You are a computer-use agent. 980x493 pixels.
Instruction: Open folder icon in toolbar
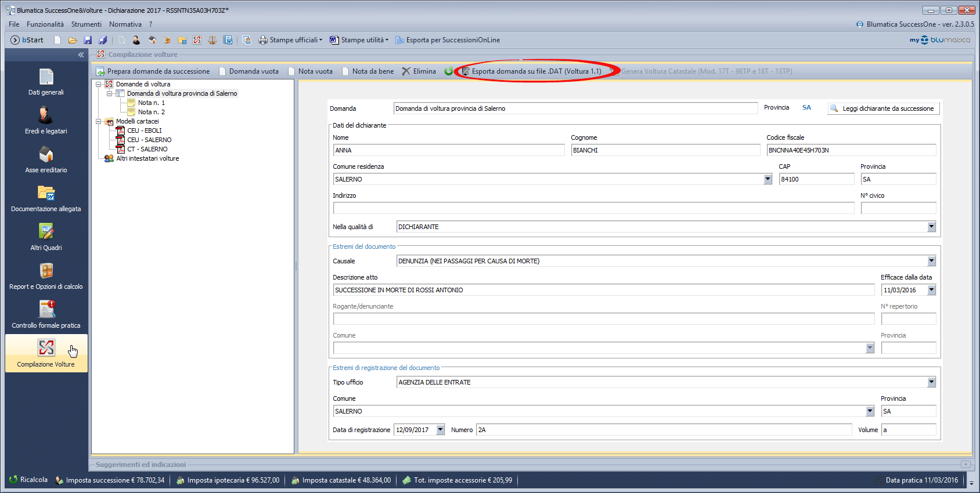(73, 40)
